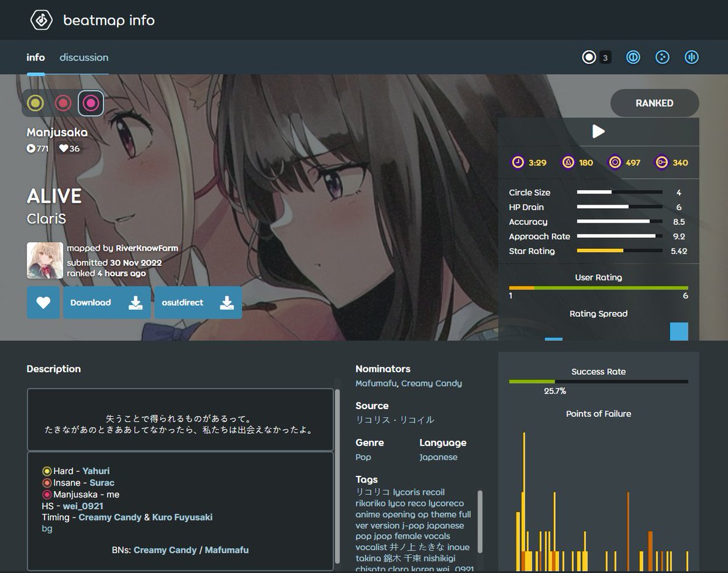Click the play count icon beside 771
Screen dimensions: 728x573
pyautogui.click(x=31, y=148)
